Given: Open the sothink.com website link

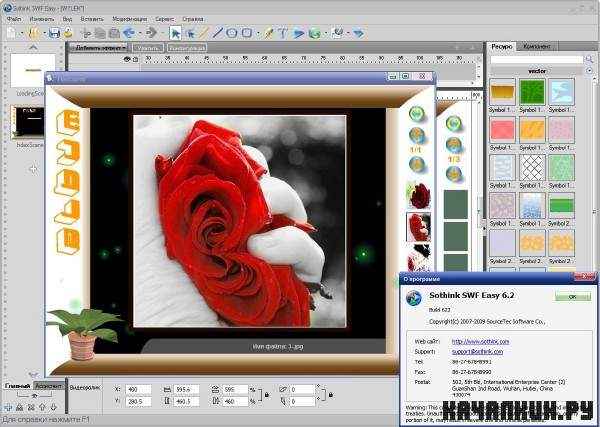Looking at the screenshot, I should (x=481, y=341).
